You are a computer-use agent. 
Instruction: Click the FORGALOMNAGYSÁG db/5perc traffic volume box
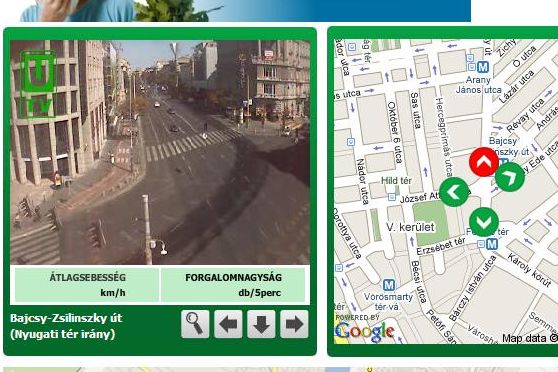pyautogui.click(x=233, y=285)
